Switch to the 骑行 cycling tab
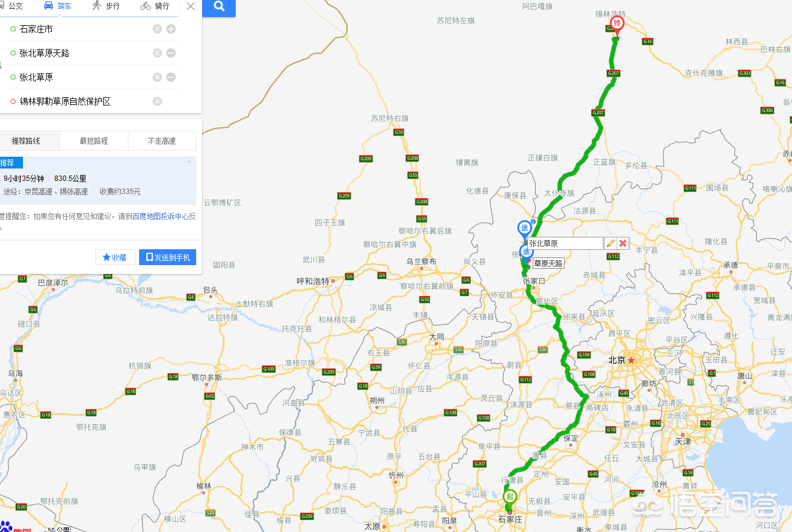The height and width of the screenshot is (532, 792). pos(154,6)
